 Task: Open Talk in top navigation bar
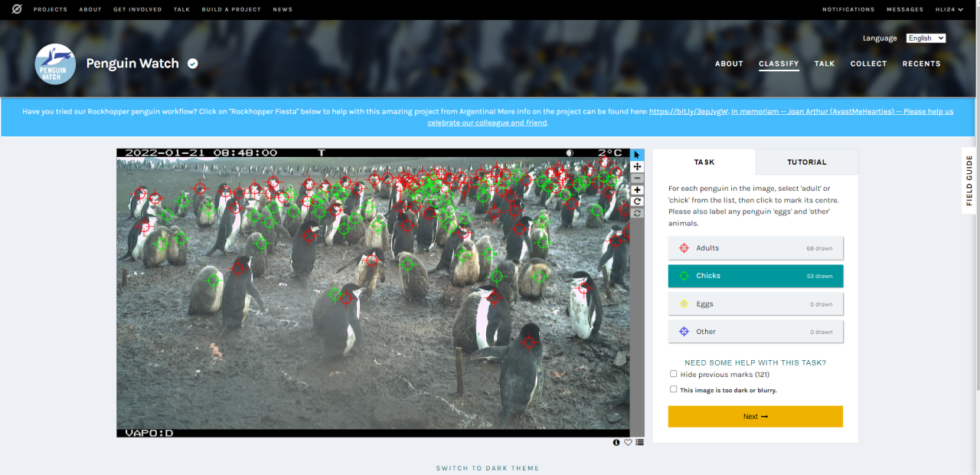point(181,9)
